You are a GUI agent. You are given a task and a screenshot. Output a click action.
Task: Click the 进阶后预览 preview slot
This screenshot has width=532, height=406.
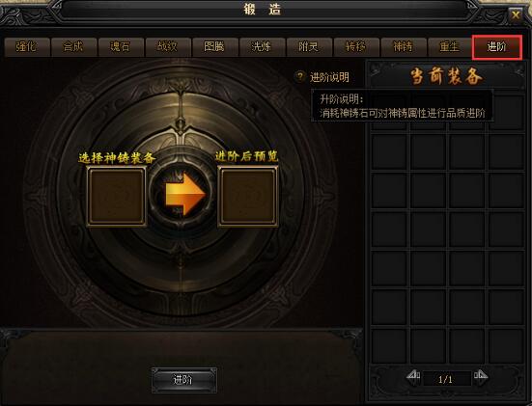click(248, 196)
